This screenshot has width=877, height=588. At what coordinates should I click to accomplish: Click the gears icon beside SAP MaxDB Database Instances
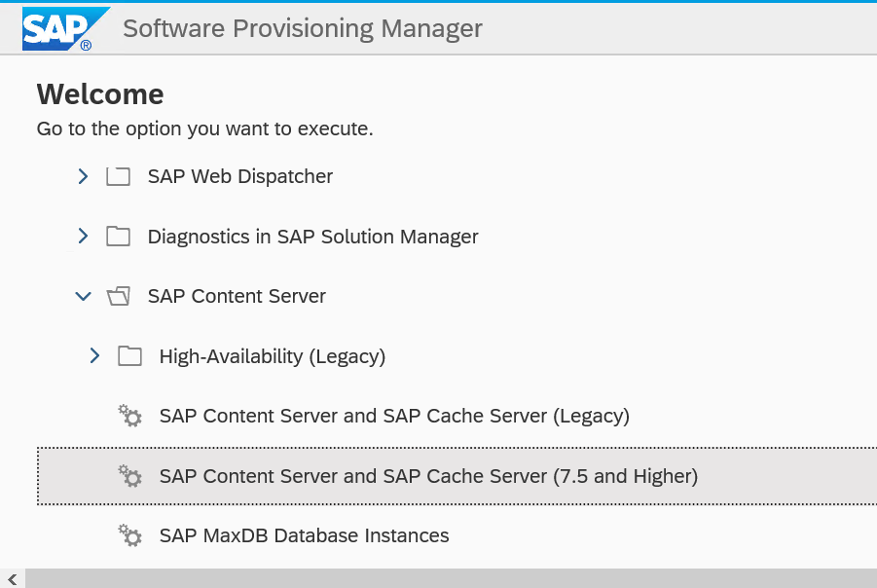129,535
